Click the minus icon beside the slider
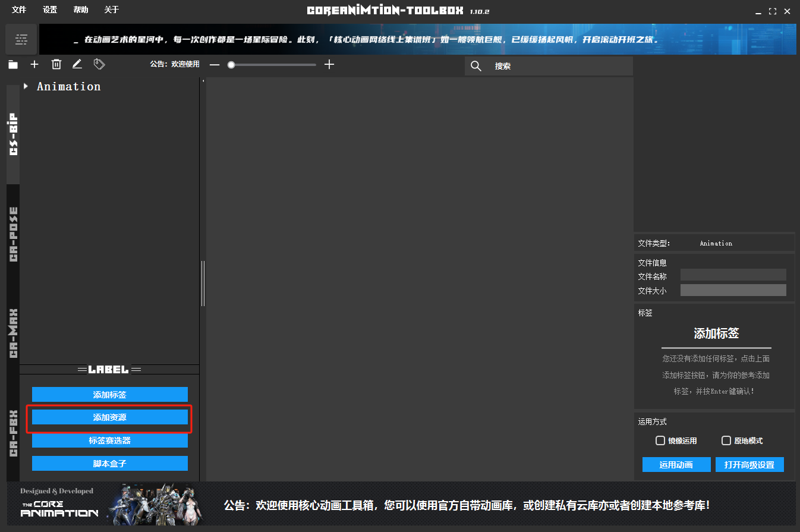Viewport: 800px width, 532px height. (215, 65)
